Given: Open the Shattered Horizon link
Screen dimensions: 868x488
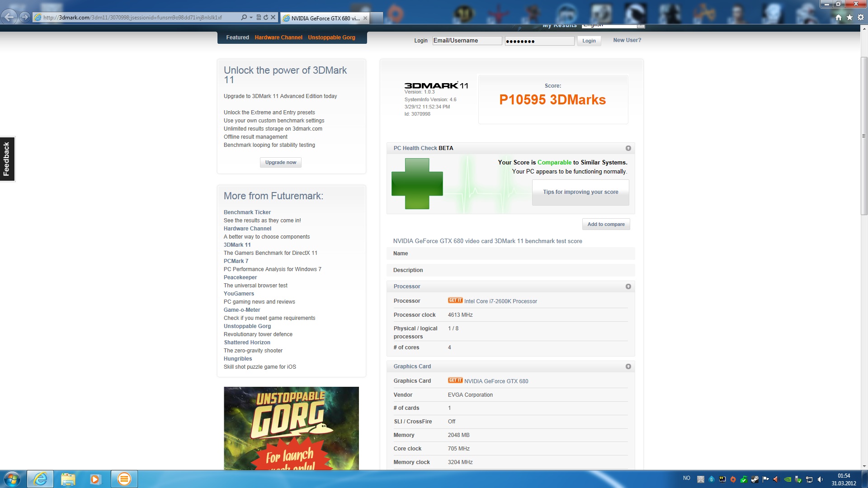Looking at the screenshot, I should point(247,343).
